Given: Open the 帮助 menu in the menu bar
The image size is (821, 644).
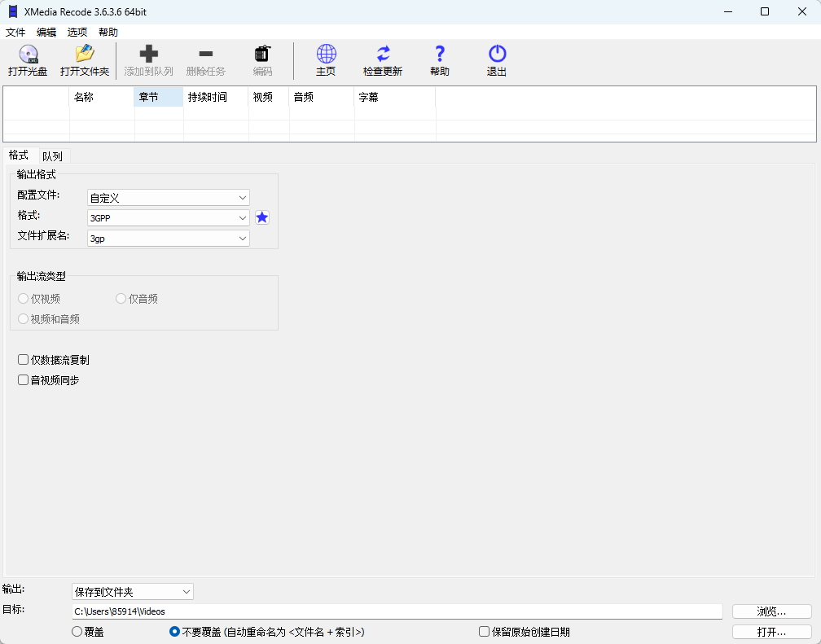Looking at the screenshot, I should click(x=108, y=33).
